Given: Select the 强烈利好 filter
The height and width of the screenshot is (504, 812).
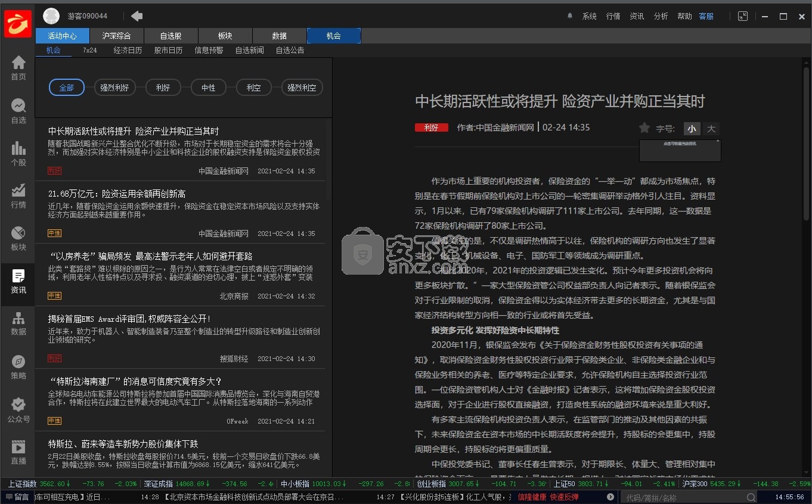Looking at the screenshot, I should pyautogui.click(x=115, y=88).
